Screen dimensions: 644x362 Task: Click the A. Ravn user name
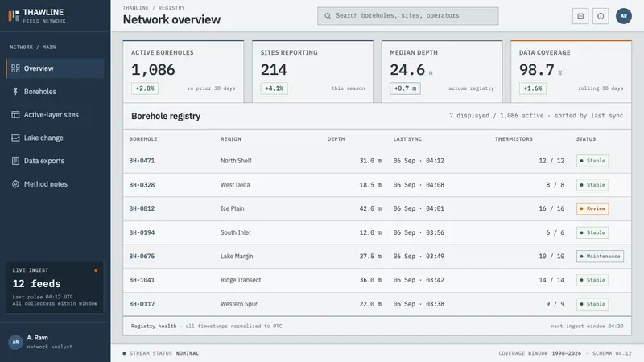37,338
